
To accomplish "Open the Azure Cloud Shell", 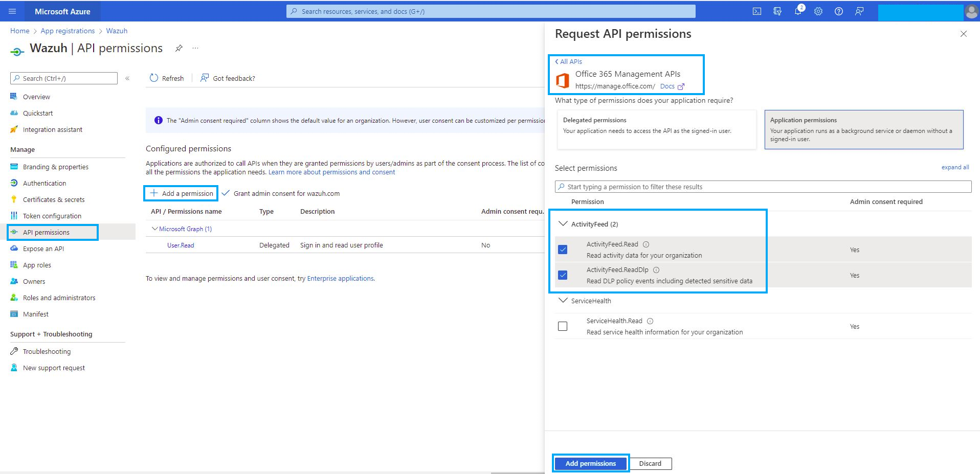I will click(x=756, y=11).
